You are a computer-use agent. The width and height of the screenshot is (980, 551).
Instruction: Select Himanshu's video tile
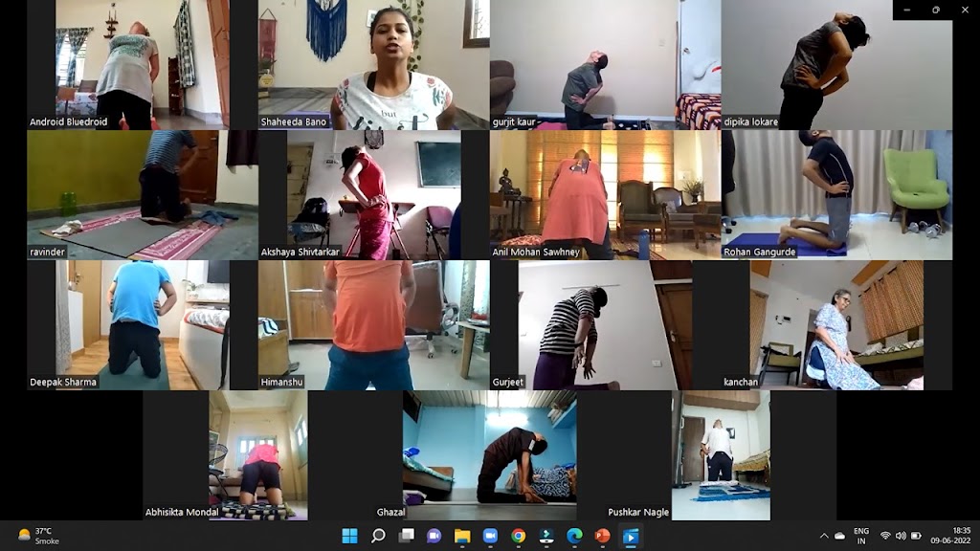tap(374, 325)
